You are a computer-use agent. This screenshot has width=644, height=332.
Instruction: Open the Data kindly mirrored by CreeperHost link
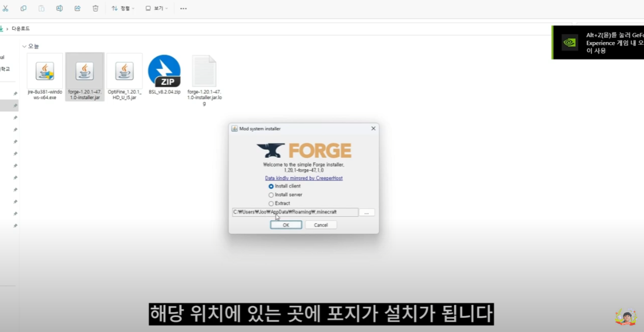[x=304, y=178]
